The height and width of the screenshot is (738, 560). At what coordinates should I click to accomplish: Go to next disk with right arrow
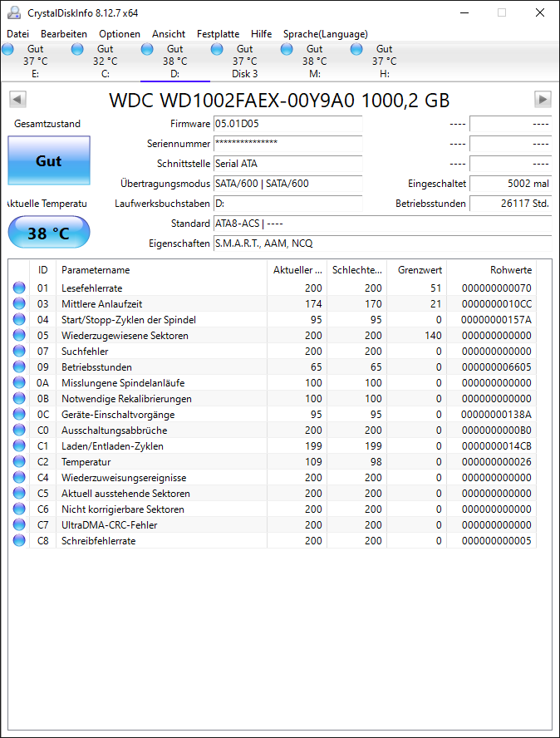pyautogui.click(x=543, y=99)
